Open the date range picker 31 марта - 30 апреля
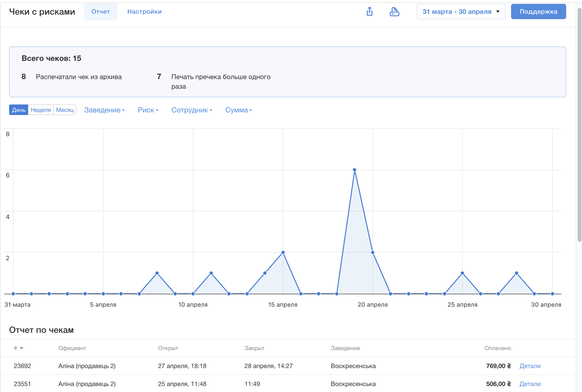The width and height of the screenshot is (582, 392). [461, 12]
